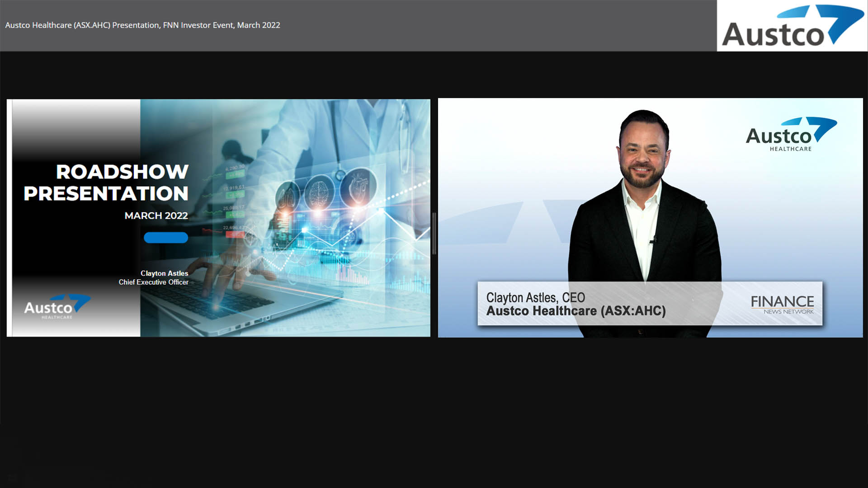868x488 pixels.
Task: Click the ROADSHOW PRESENTATION heading
Action: pyautogui.click(x=106, y=183)
